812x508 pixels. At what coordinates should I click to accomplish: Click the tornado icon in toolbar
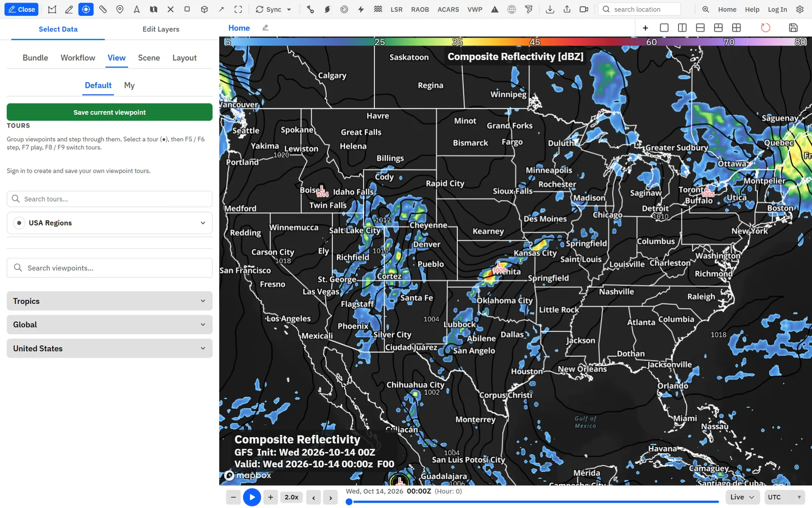pyautogui.click(x=529, y=9)
